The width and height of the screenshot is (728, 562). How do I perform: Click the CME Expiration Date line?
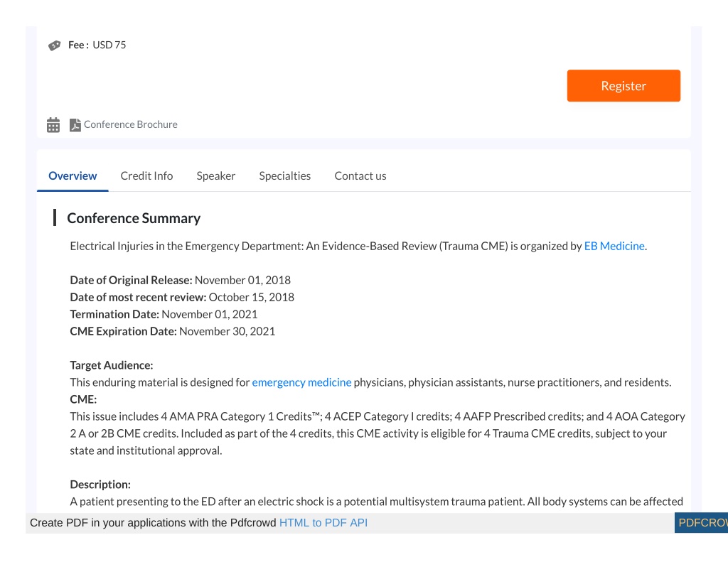pos(172,331)
